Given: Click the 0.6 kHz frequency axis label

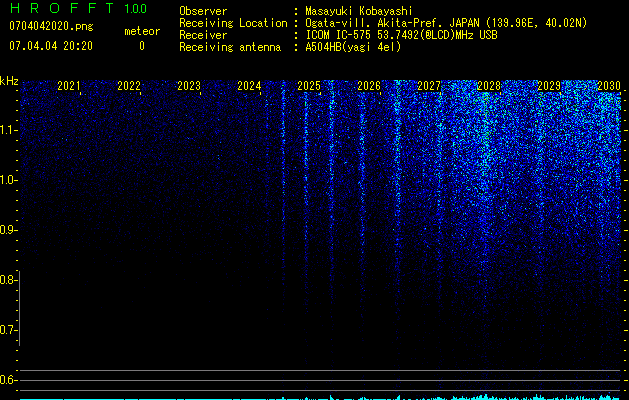Looking at the screenshot, I should pyautogui.click(x=8, y=380).
